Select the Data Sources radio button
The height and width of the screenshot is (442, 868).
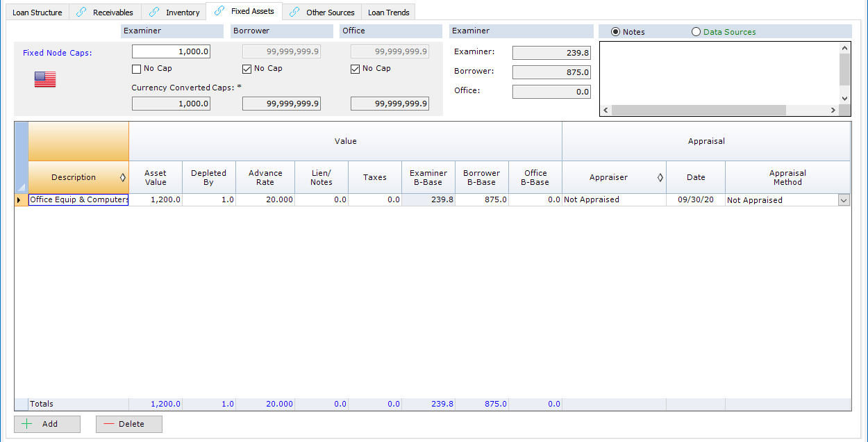(x=696, y=31)
